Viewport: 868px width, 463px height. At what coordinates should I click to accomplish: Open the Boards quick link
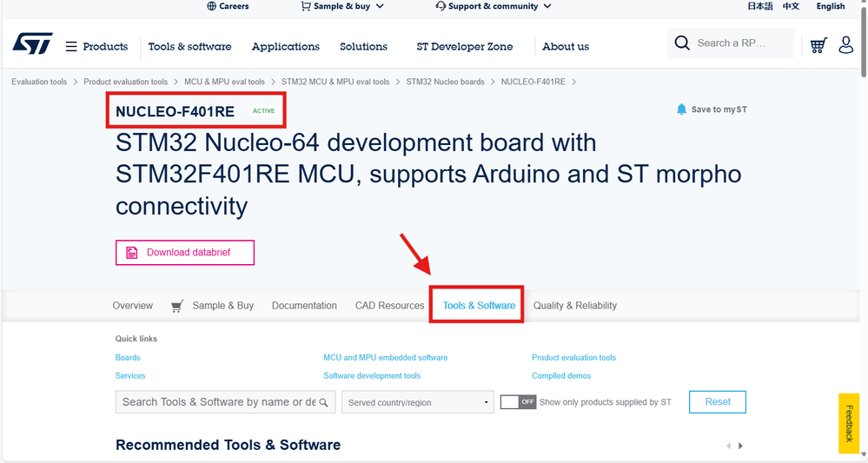click(128, 357)
